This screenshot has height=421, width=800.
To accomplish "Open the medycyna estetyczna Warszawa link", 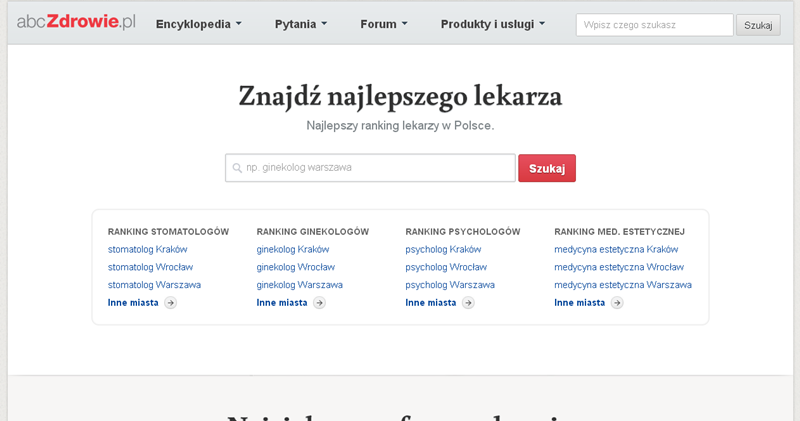I will pyautogui.click(x=623, y=285).
